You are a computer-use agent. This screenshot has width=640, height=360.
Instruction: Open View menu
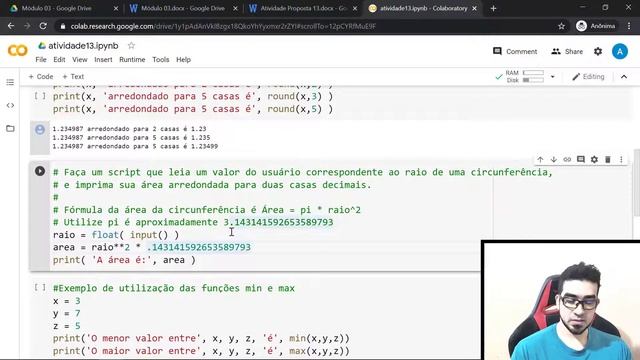[80, 60]
